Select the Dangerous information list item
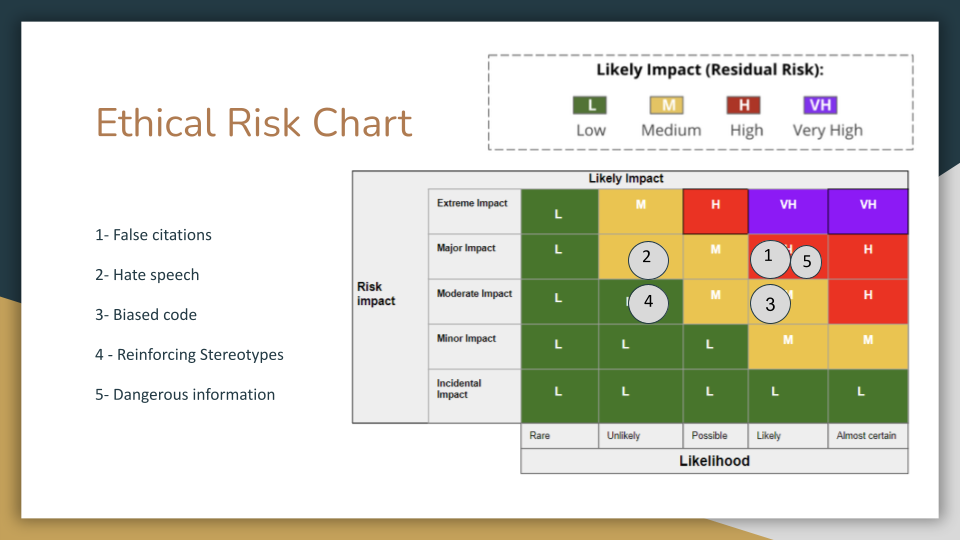Viewport: 960px width, 540px height. [185, 395]
